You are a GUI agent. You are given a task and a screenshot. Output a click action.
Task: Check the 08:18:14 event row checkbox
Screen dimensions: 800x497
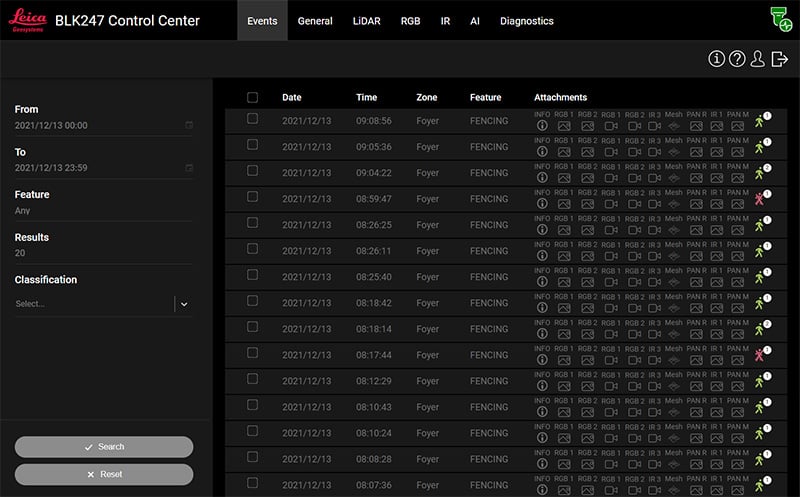click(x=252, y=327)
